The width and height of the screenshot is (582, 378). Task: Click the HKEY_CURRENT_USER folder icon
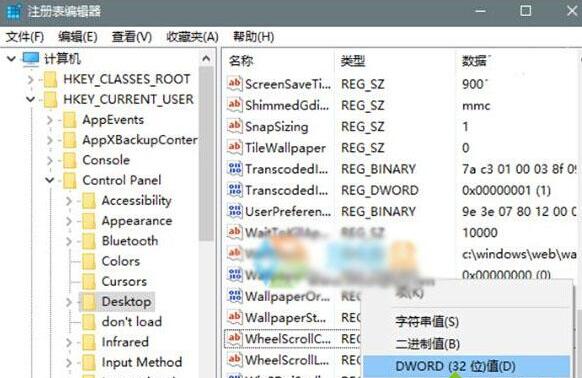pos(50,100)
